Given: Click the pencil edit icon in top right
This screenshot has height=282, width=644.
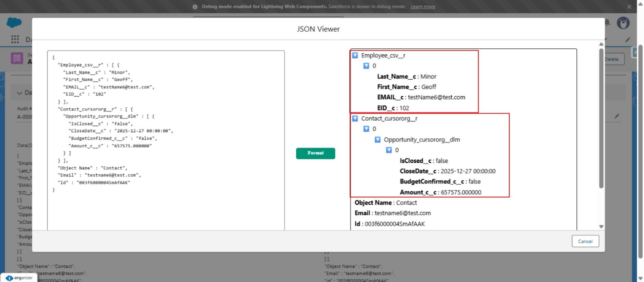Looking at the screenshot, I should (627, 40).
